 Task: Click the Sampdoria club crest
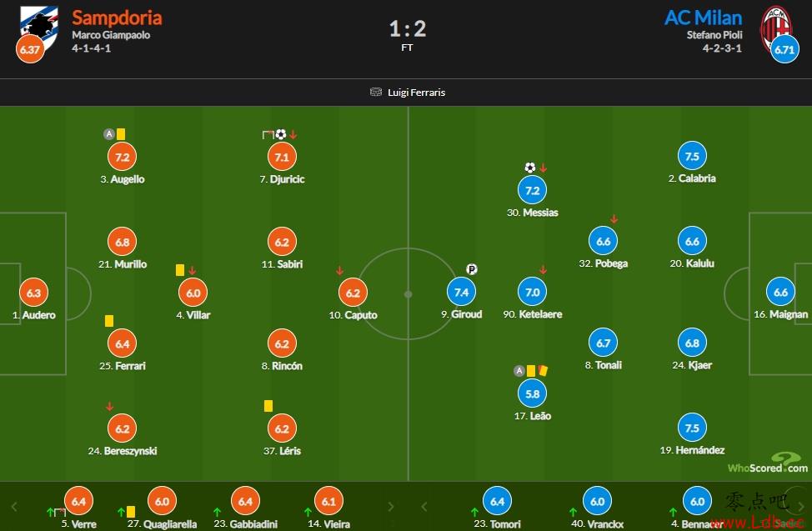39,27
